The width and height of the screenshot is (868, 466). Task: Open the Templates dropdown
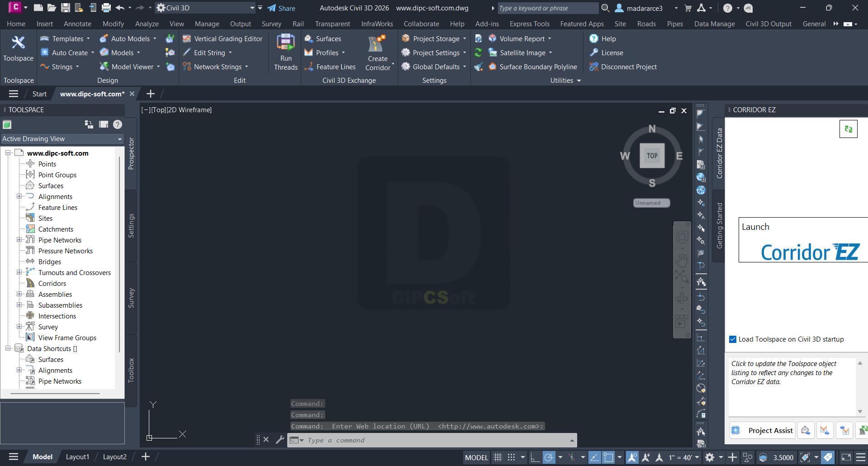click(x=66, y=39)
